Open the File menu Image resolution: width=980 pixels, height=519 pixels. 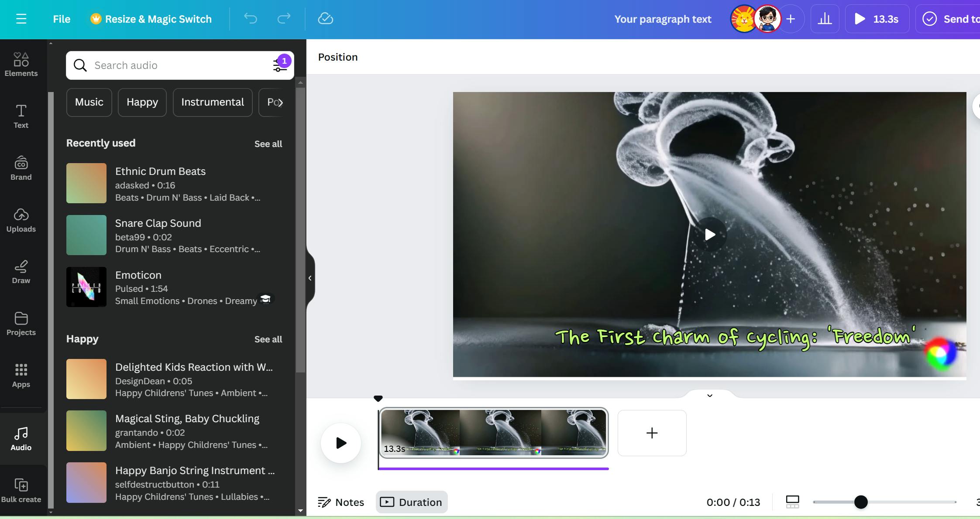(62, 19)
